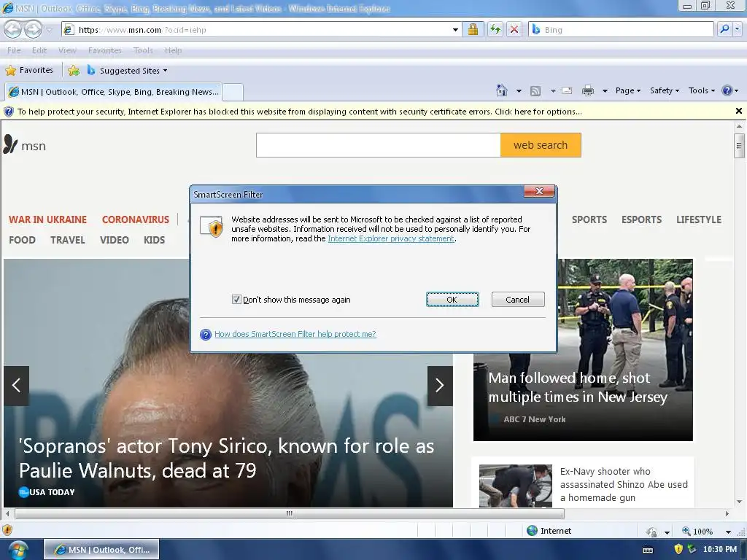Click the IE Forward navigation arrow
This screenshot has width=747, height=560.
(33, 29)
